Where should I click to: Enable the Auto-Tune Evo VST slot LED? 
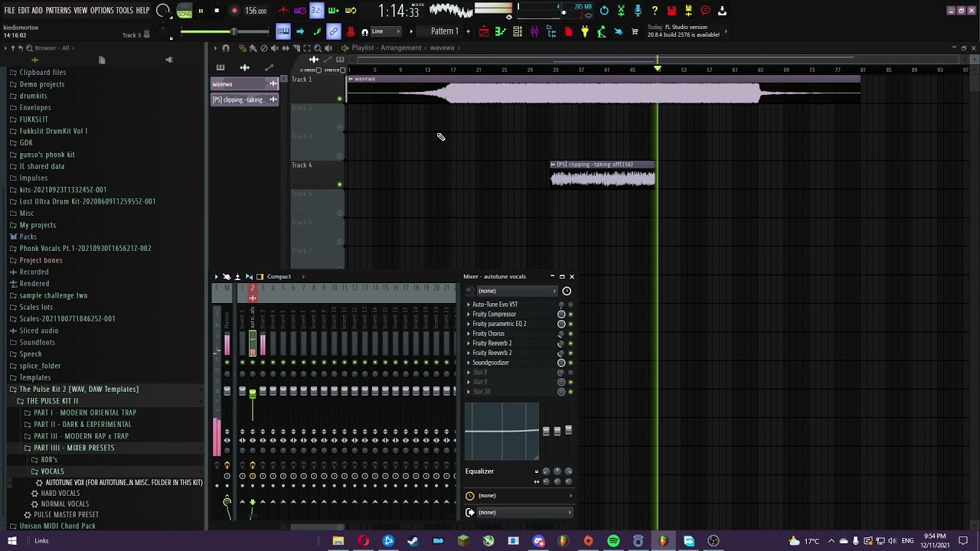coord(570,305)
